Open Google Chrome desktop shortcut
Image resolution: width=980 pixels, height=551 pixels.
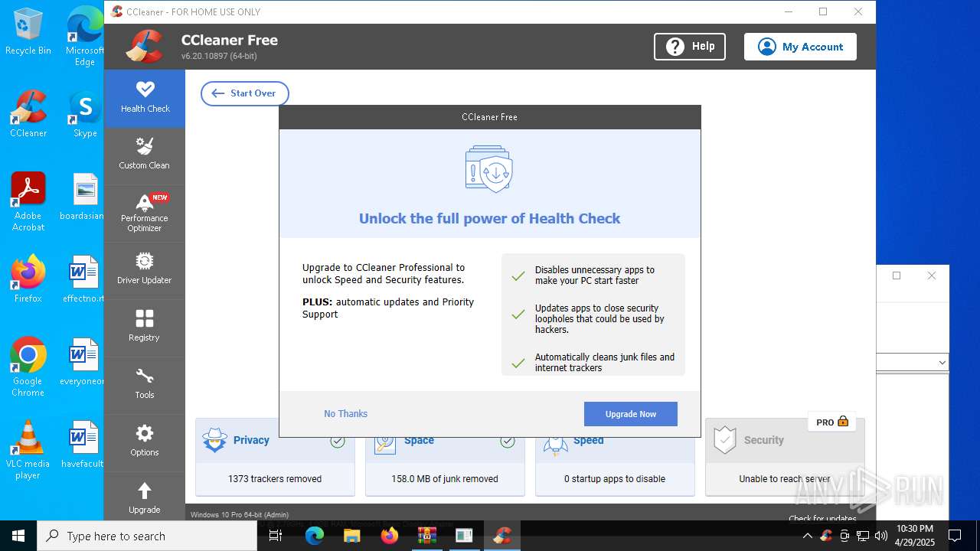pos(28,367)
